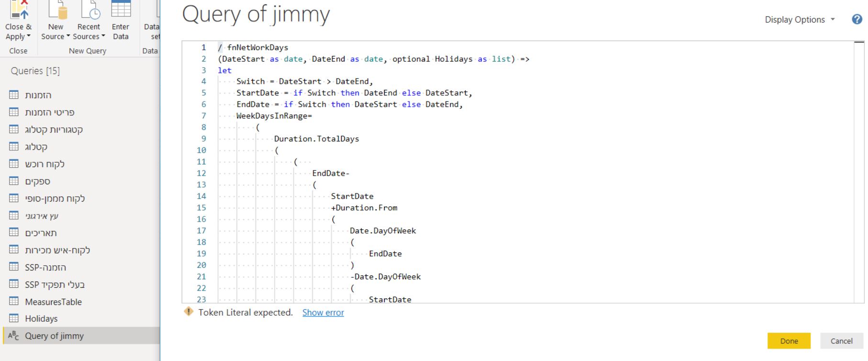This screenshot has height=361, width=868.
Task: Select the הזמנות query
Action: coord(81,95)
